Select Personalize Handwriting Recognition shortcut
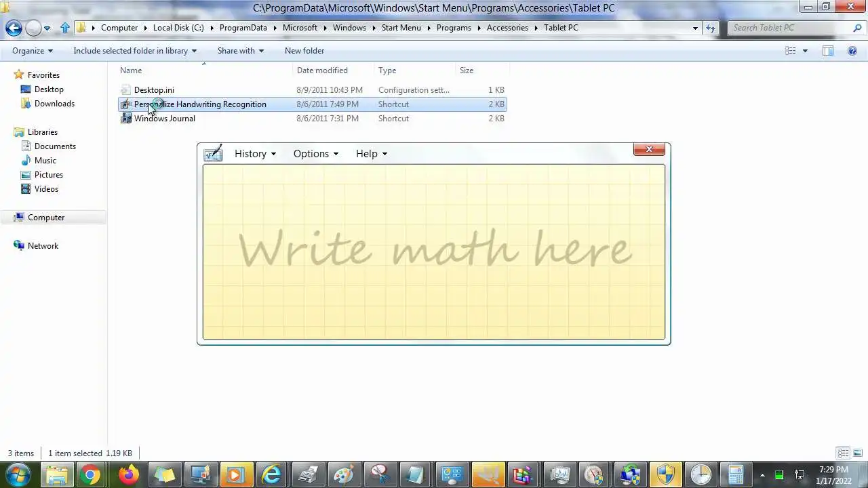This screenshot has width=868, height=488. (312, 104)
